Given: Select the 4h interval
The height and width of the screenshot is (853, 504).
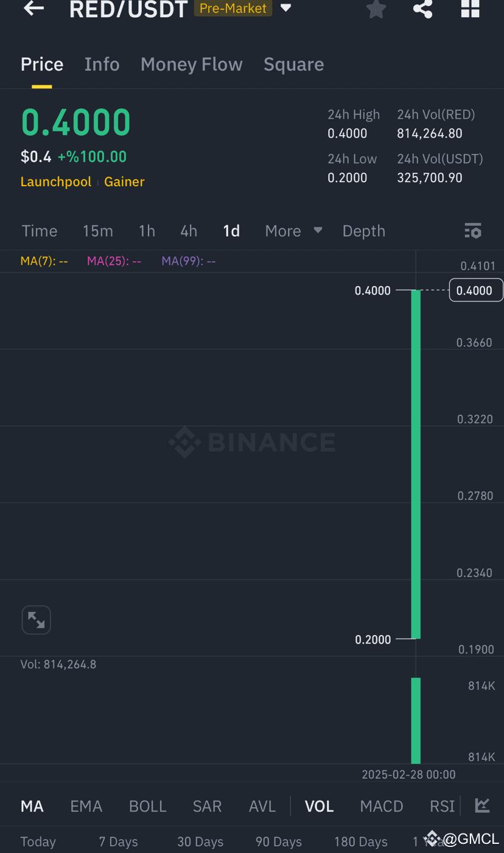Looking at the screenshot, I should [189, 231].
